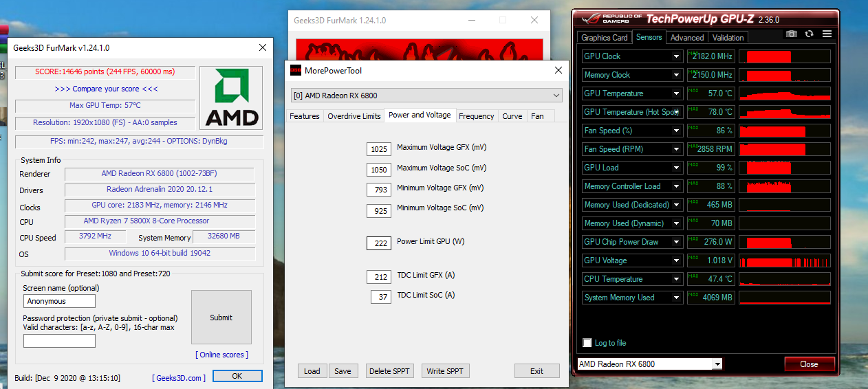This screenshot has width=868, height=389.
Task: Open MorePowerTool GPU selection dropdown
Action: pos(426,96)
